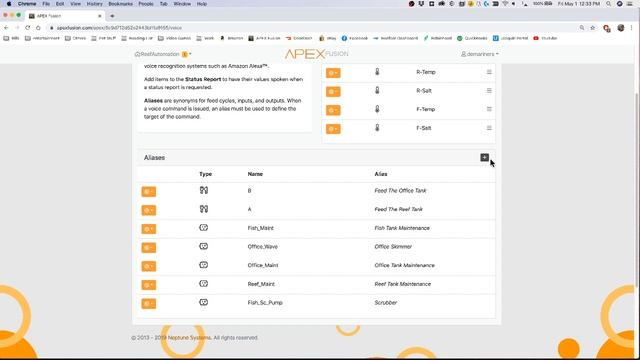Click the outlet icon for Fish_Sc_Pump
The height and width of the screenshot is (360, 640).
click(x=204, y=302)
